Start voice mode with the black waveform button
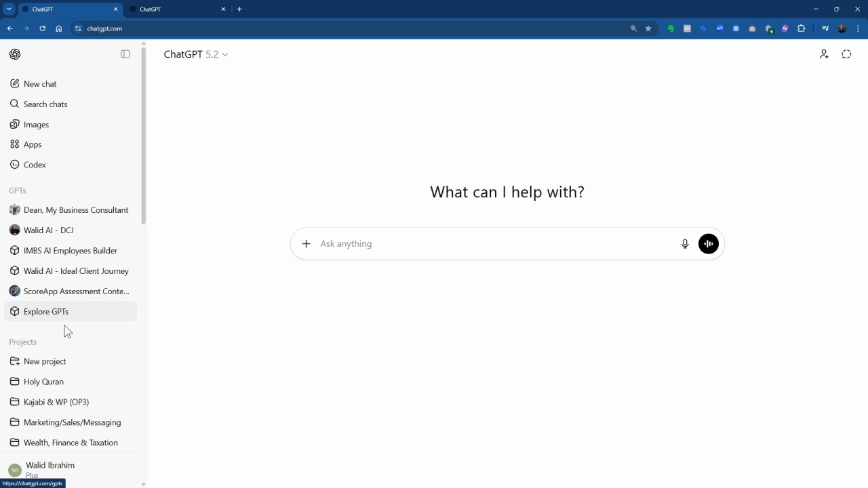 709,244
